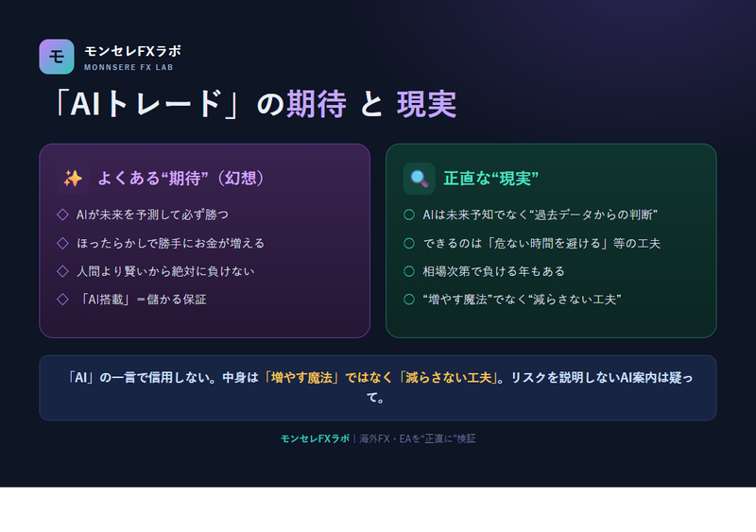
Task: Click the text ほったらかしで勝手にお金が増える
Action: coord(171,243)
